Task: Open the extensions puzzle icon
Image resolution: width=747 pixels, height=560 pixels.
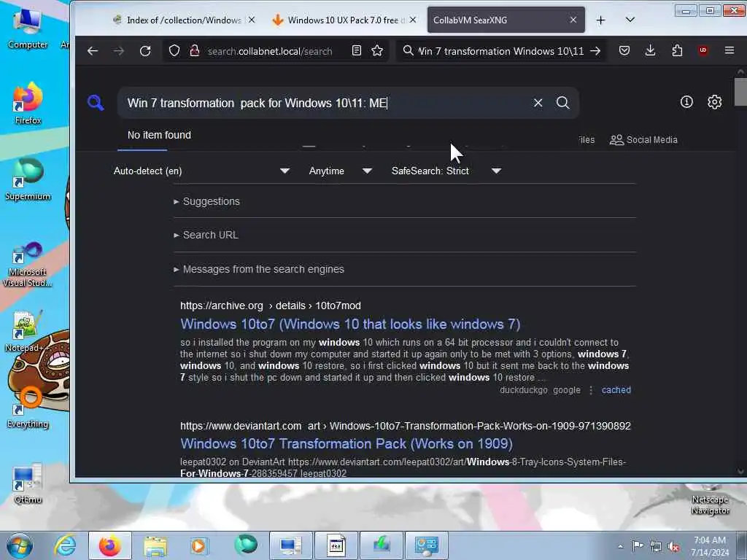Action: (x=677, y=50)
